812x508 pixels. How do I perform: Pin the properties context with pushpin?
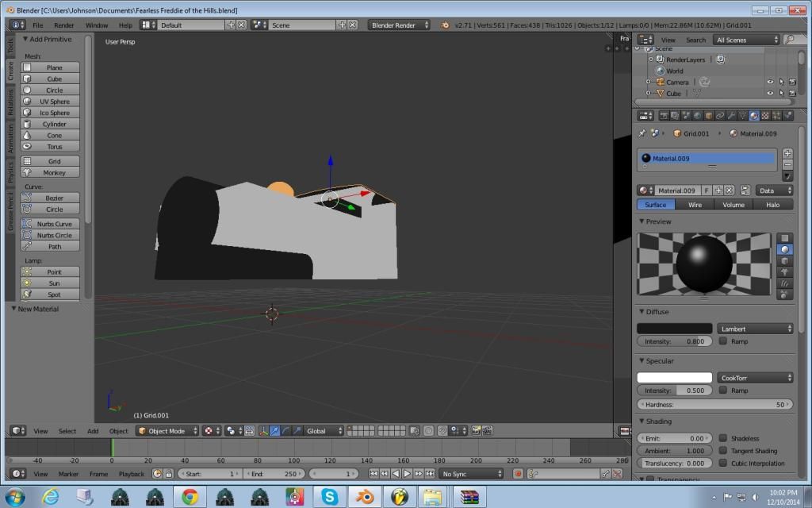pyautogui.click(x=642, y=133)
